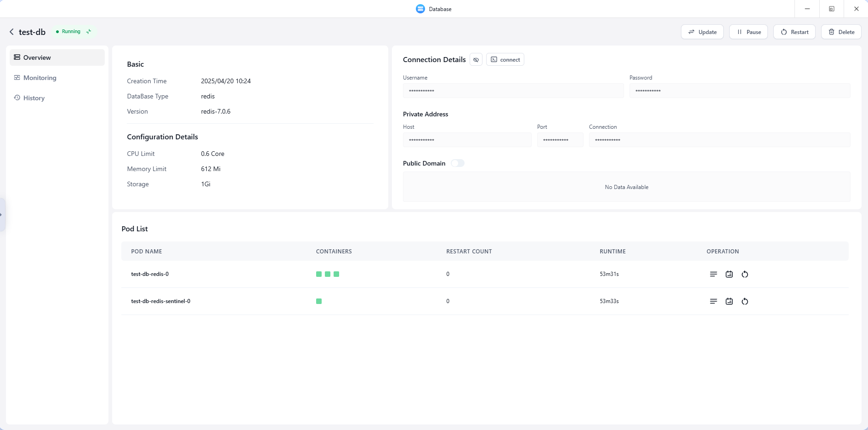This screenshot has height=430, width=868.
Task: Click the RESTART COUNT column header
Action: click(469, 252)
